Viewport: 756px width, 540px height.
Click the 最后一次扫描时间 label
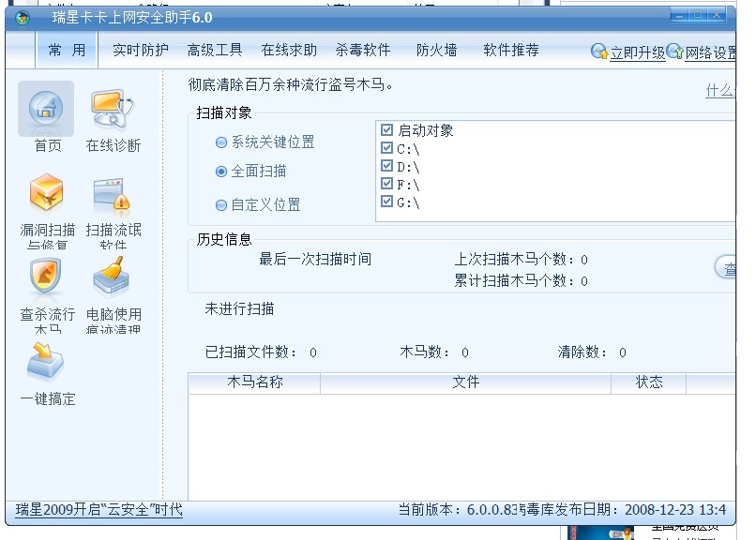[315, 259]
